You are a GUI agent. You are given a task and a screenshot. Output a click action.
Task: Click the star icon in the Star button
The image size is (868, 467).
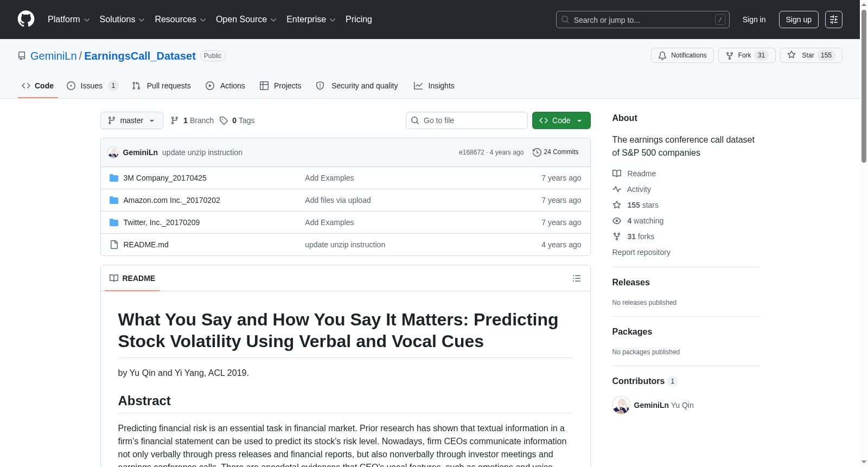pyautogui.click(x=792, y=55)
